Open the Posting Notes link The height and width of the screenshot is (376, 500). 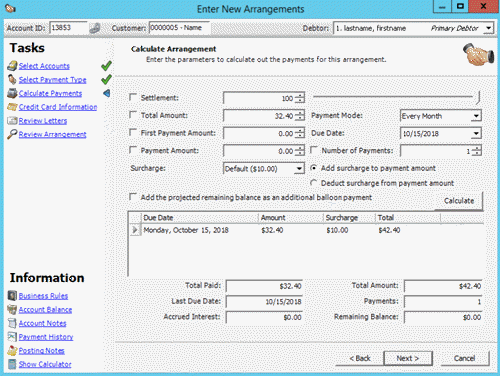(41, 351)
